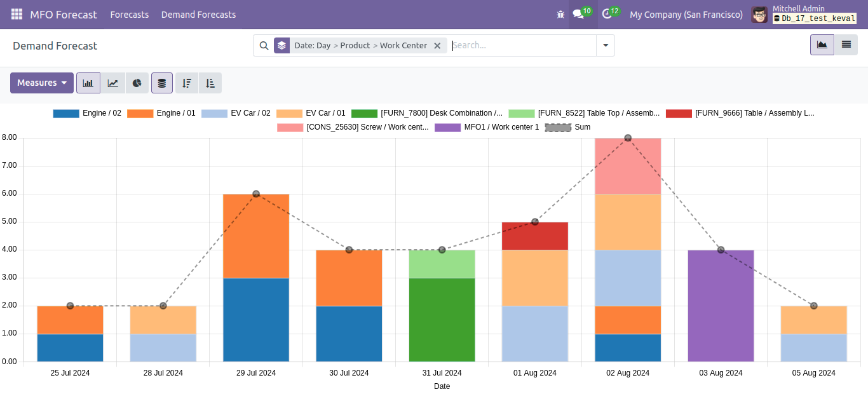Open the Mitchell Admin user menu
The width and height of the screenshot is (868, 394).
coord(803,14)
